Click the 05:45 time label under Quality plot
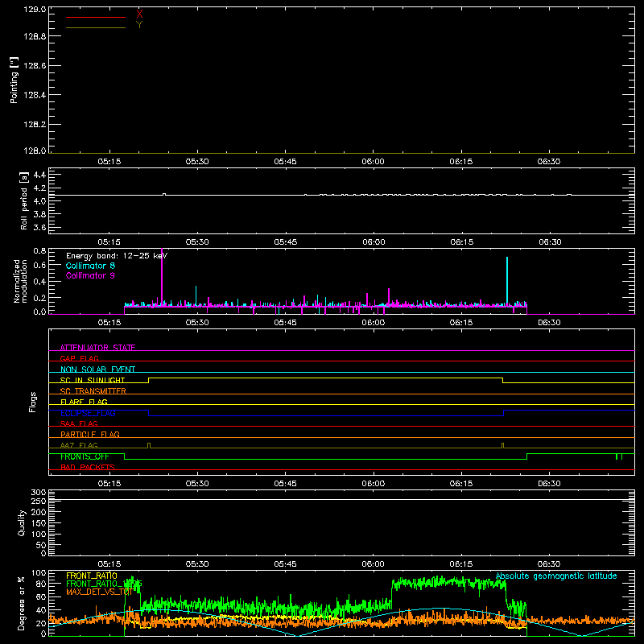Screen dimensions: 644x644 tap(285, 564)
